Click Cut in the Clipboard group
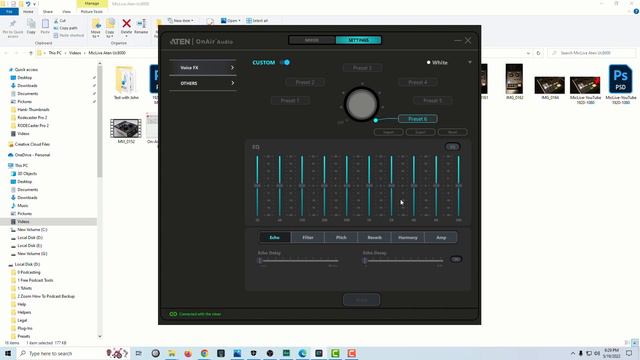This screenshot has height=360, width=640. [60, 21]
